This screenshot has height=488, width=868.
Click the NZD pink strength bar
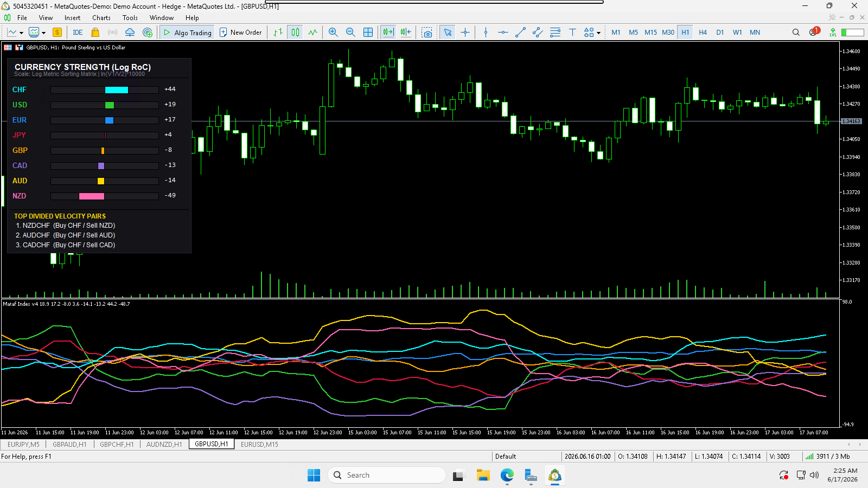pyautogui.click(x=92, y=196)
